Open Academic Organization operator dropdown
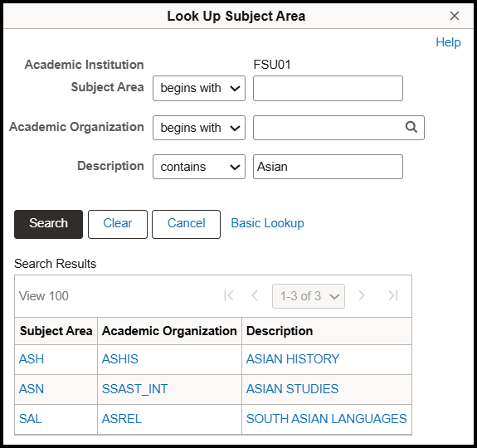The image size is (477, 448). [x=199, y=128]
